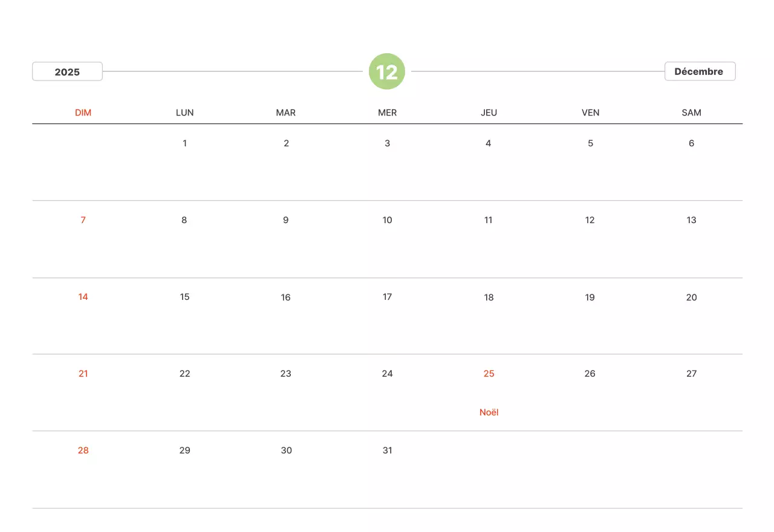Screen dimensions: 774x532
Task: Select the MER column header
Action: click(387, 112)
